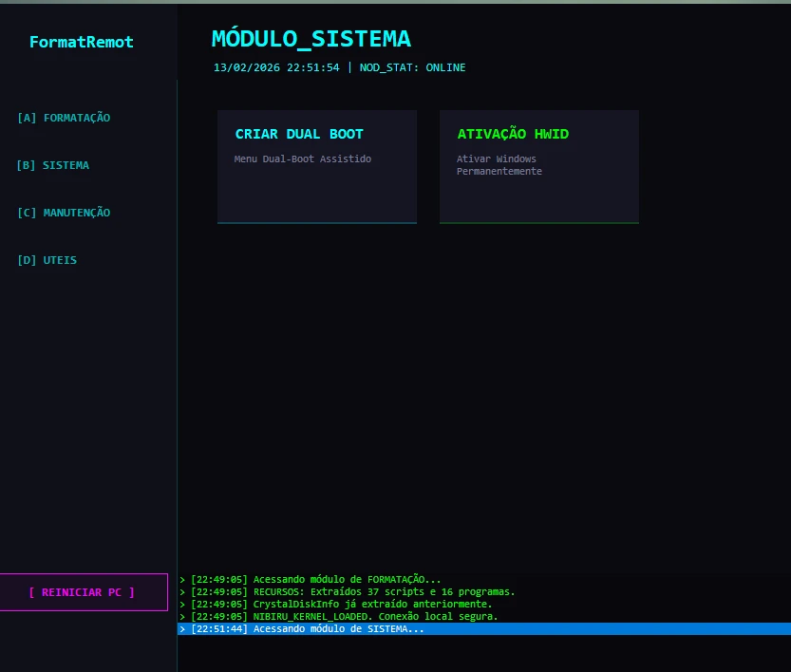Switch to the [C] MANUTENÇÃO section
791x672 pixels.
(x=64, y=213)
